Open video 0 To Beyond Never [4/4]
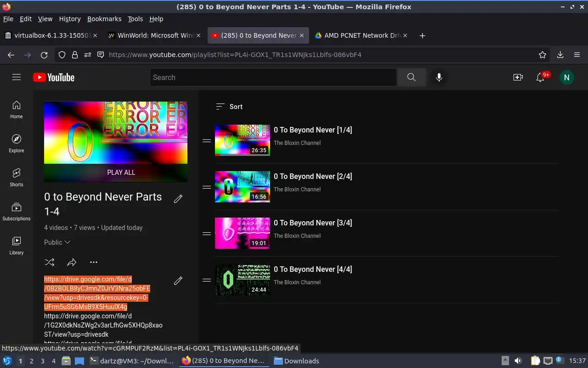588x368 pixels. pos(313,270)
